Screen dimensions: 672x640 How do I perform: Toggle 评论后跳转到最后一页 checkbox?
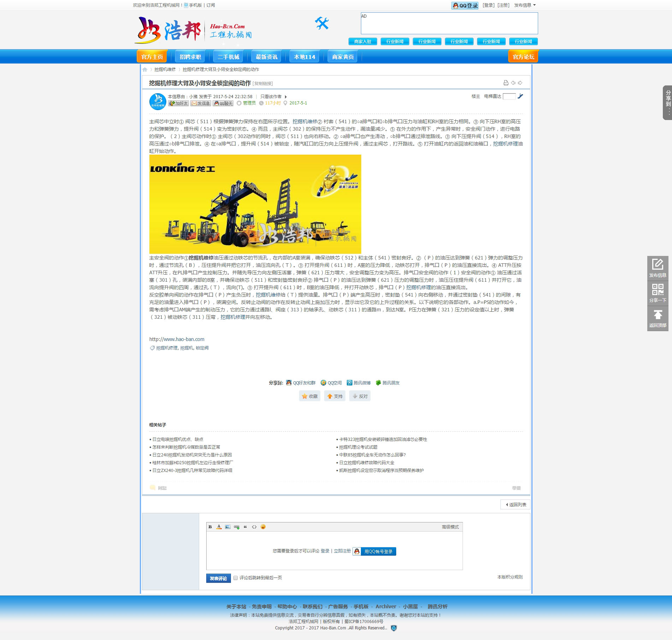[x=236, y=578]
